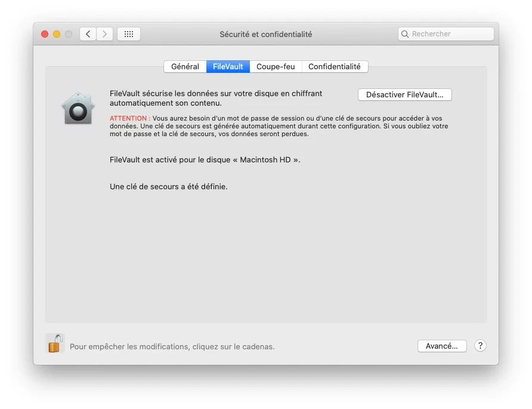Select the FileVault tab
This screenshot has height=409, width=532.
click(x=228, y=67)
